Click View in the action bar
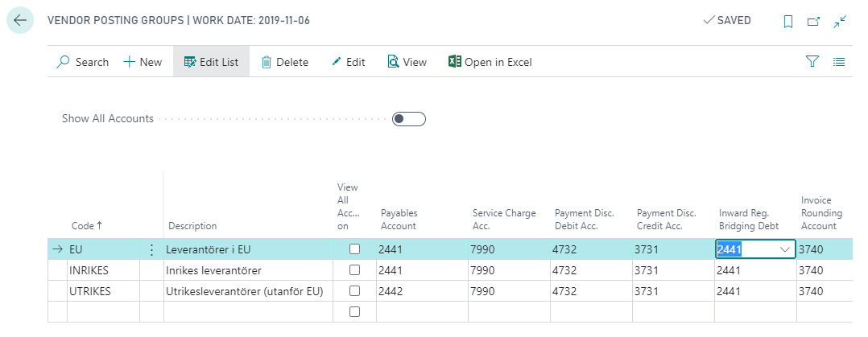 click(x=407, y=62)
